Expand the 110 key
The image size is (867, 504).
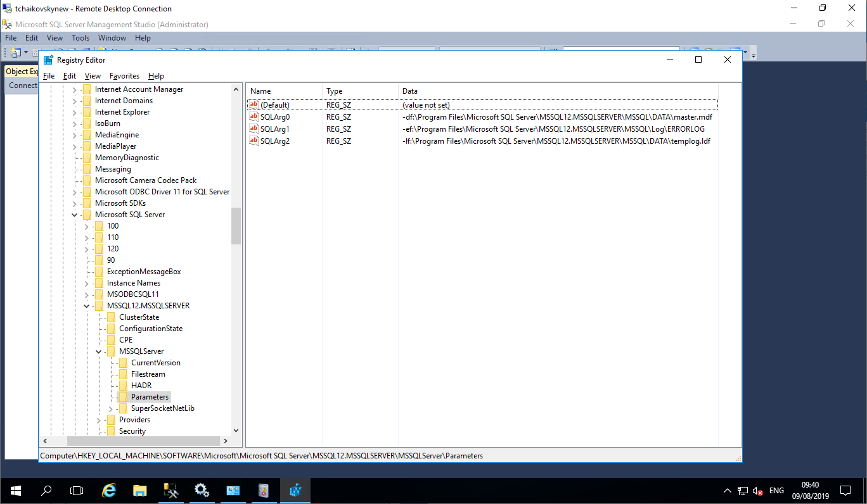pyautogui.click(x=87, y=237)
